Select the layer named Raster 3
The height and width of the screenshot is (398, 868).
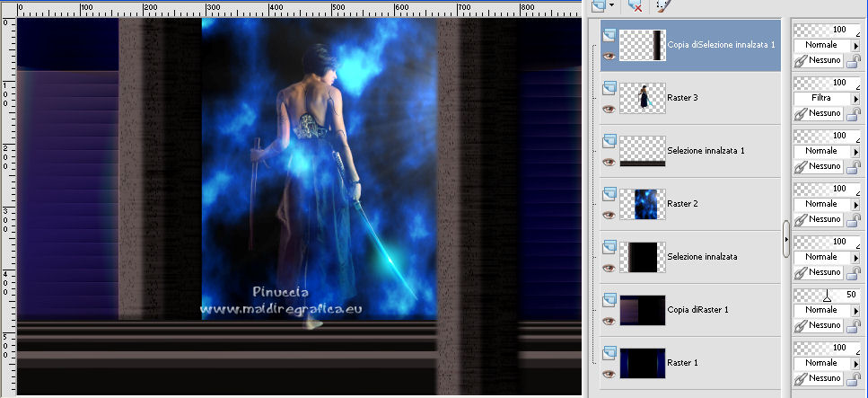pos(682,98)
